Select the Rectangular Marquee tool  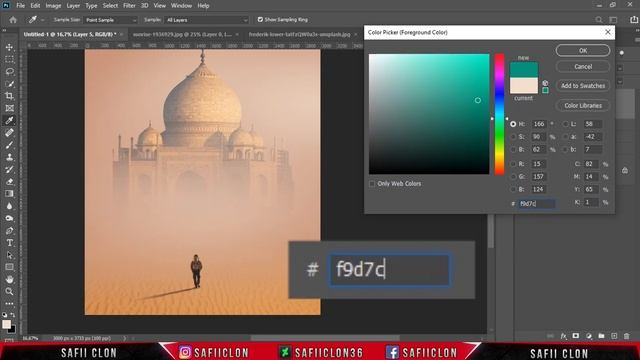[9, 60]
